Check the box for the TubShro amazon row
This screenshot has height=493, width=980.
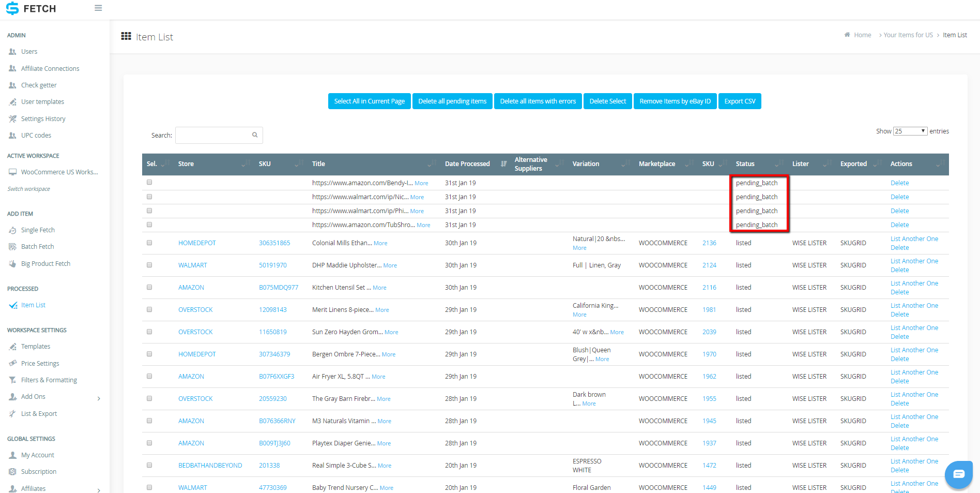point(149,225)
